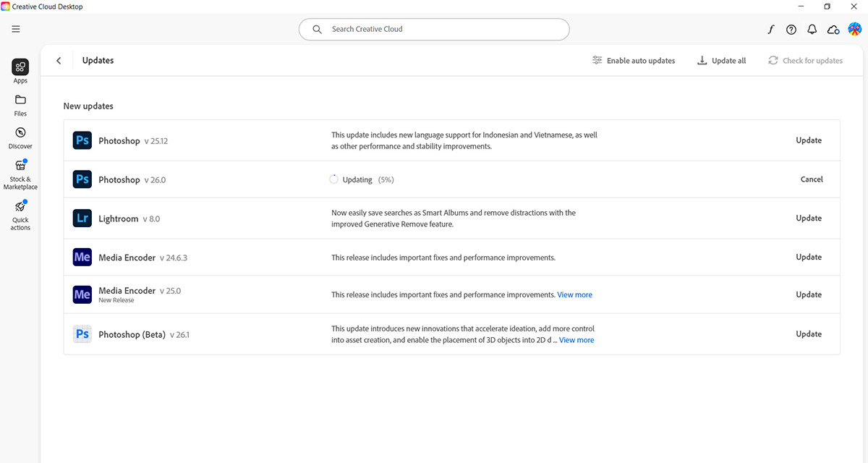Open Stock & Marketplace in sidebar
Image resolution: width=868 pixels, height=463 pixels.
coord(20,174)
